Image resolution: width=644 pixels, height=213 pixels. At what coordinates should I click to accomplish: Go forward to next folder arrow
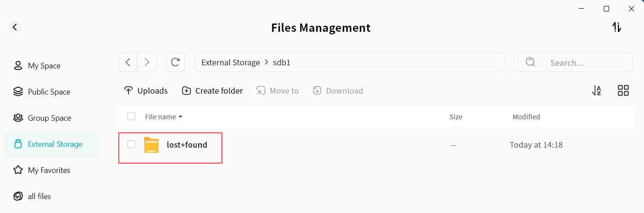click(147, 62)
